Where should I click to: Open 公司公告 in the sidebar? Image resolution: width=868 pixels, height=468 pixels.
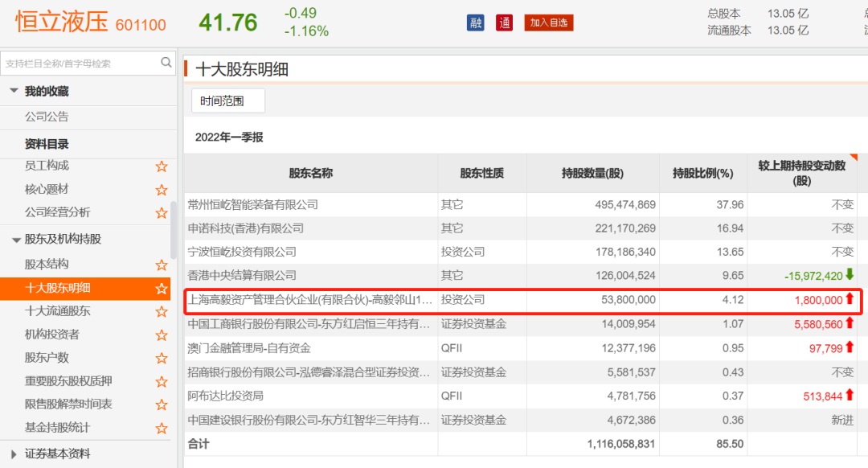(x=47, y=117)
